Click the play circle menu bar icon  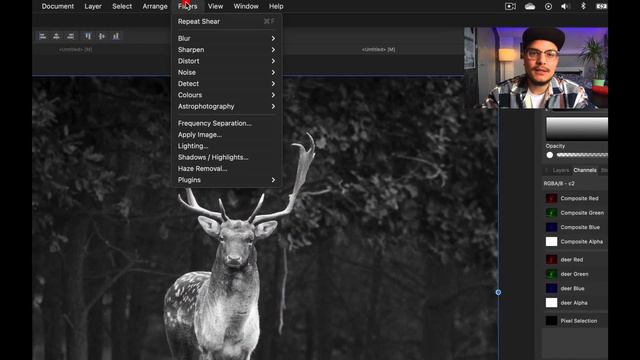point(548,6)
